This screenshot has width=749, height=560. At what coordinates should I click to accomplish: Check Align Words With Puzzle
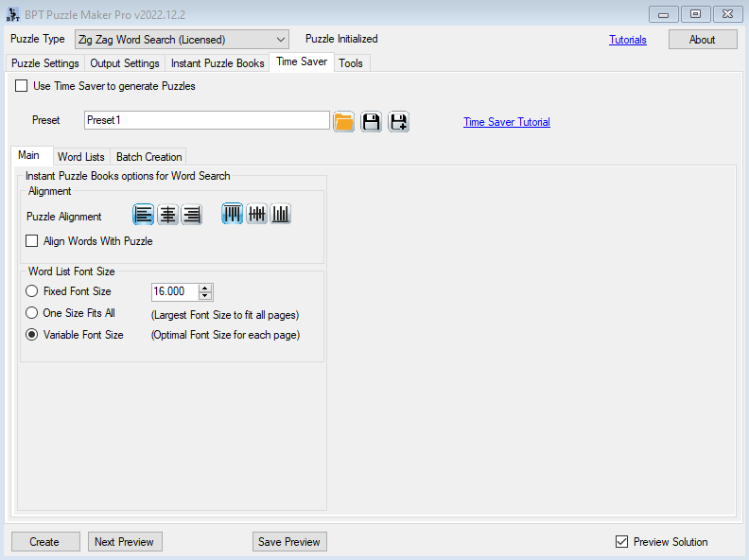pos(32,241)
